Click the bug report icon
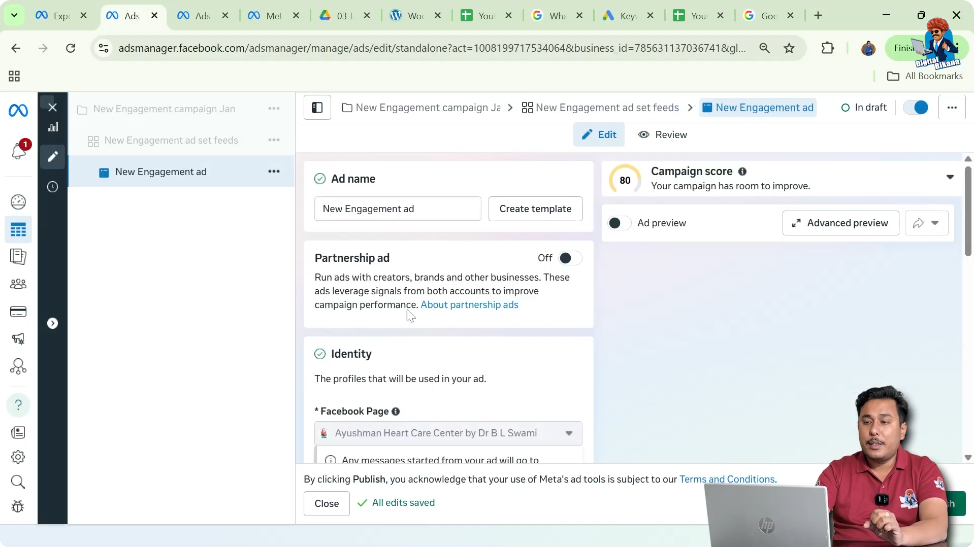Viewport: 976px width, 547px height. (x=18, y=507)
